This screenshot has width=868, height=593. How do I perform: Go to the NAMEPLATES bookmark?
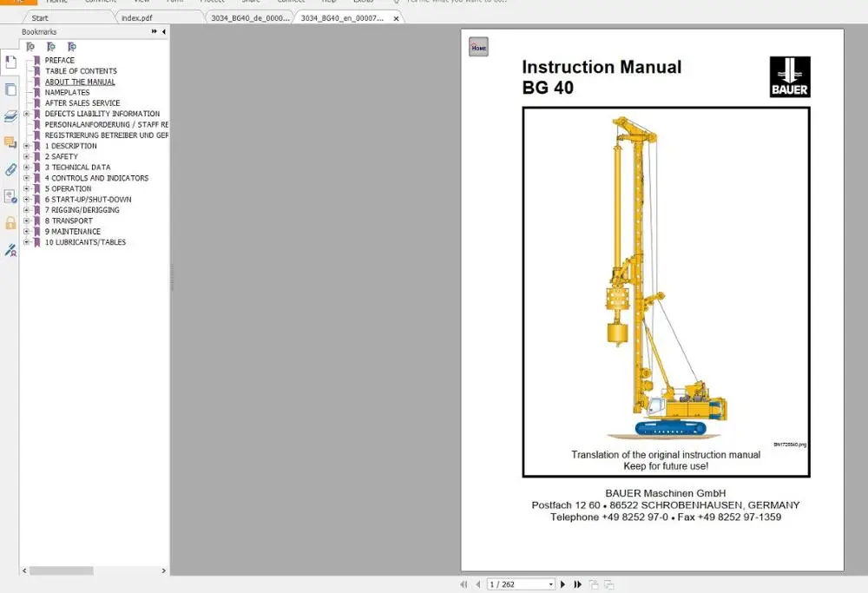[67, 92]
